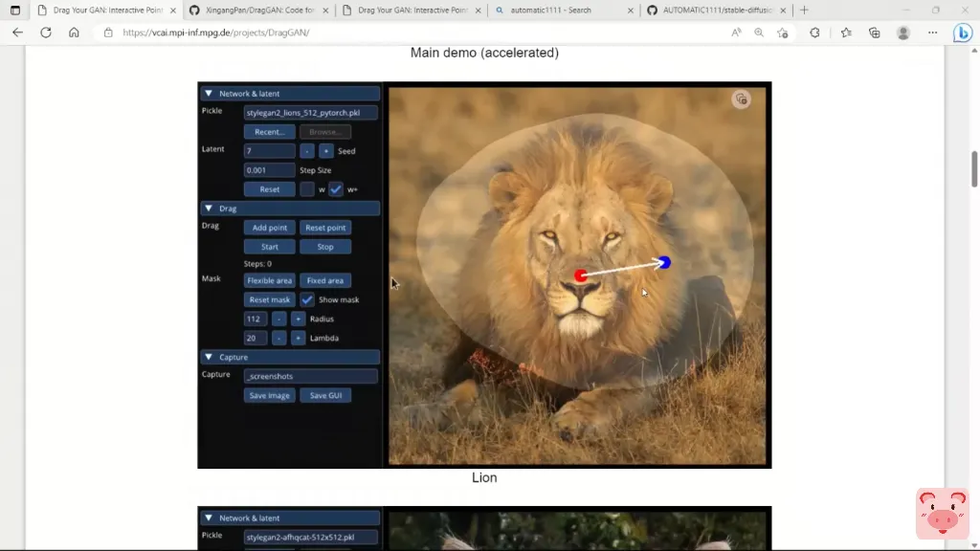The image size is (980, 551).
Task: Open Settings and more ellipsis menu
Action: (932, 33)
